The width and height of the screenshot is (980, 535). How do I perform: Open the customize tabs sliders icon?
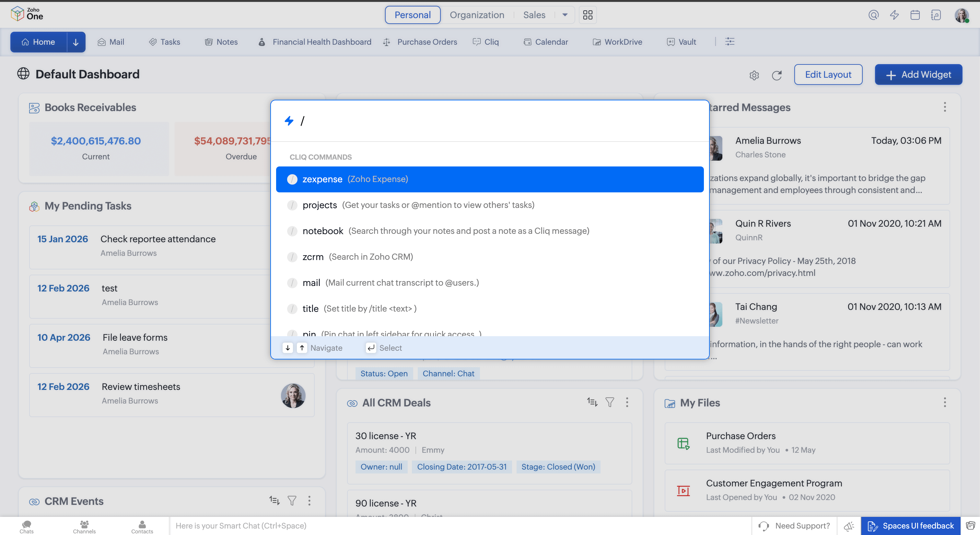(x=730, y=41)
